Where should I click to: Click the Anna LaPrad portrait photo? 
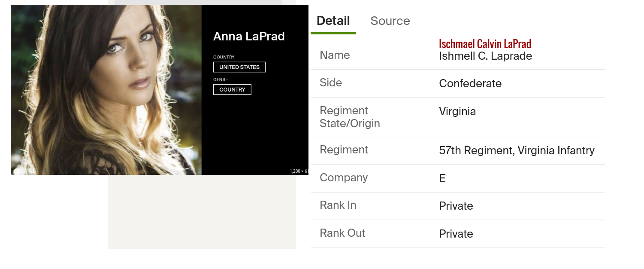pyautogui.click(x=106, y=90)
